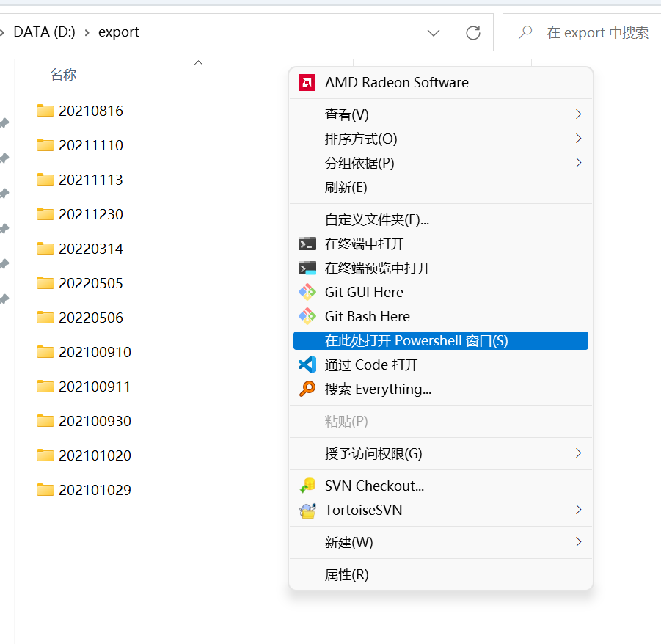Expand the 新建(W) submenu arrow

(578, 543)
